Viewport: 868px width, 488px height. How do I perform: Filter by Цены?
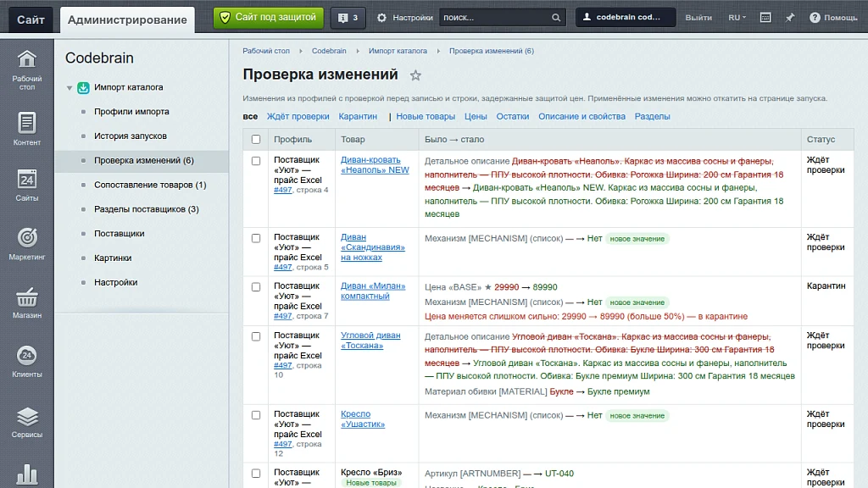(476, 117)
